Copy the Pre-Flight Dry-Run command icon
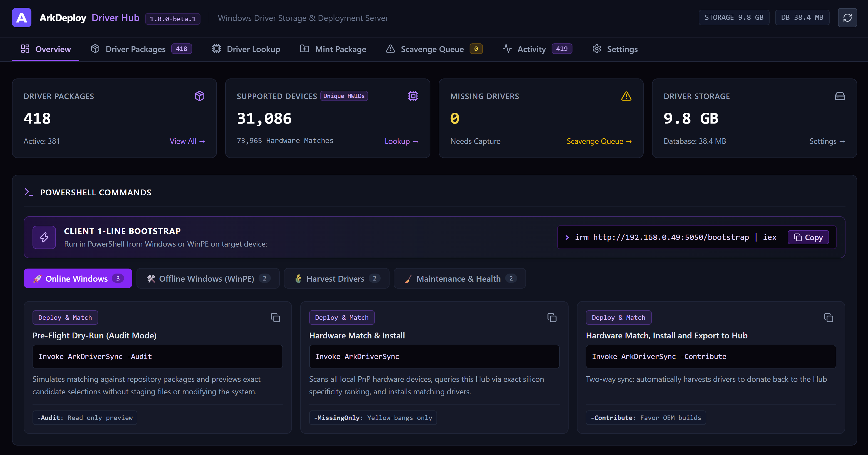Image resolution: width=868 pixels, height=455 pixels. (x=275, y=318)
